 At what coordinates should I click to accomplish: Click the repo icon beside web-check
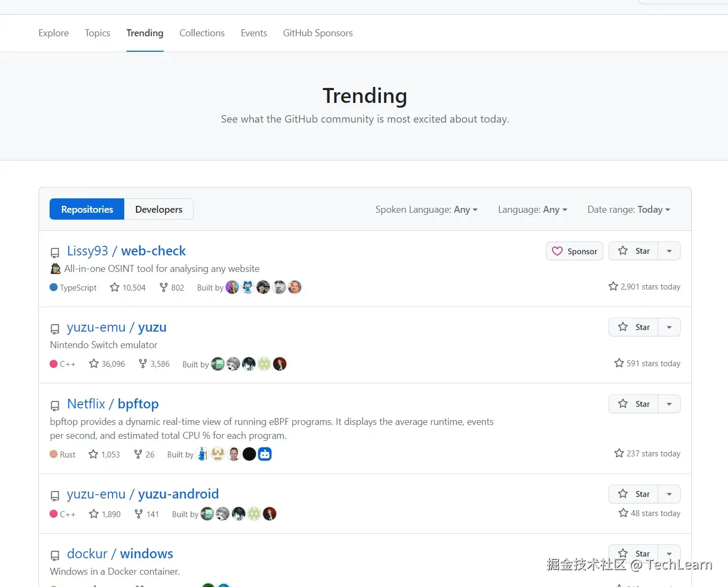tap(55, 252)
